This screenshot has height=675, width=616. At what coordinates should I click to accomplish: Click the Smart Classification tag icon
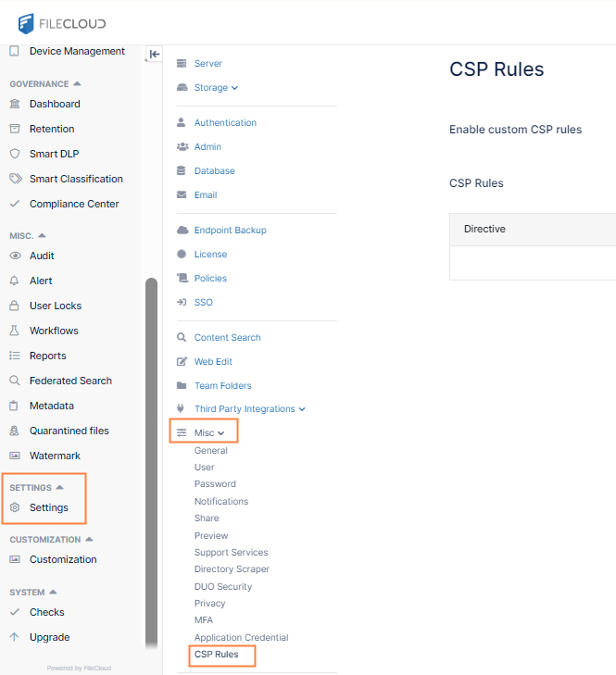pyautogui.click(x=16, y=179)
